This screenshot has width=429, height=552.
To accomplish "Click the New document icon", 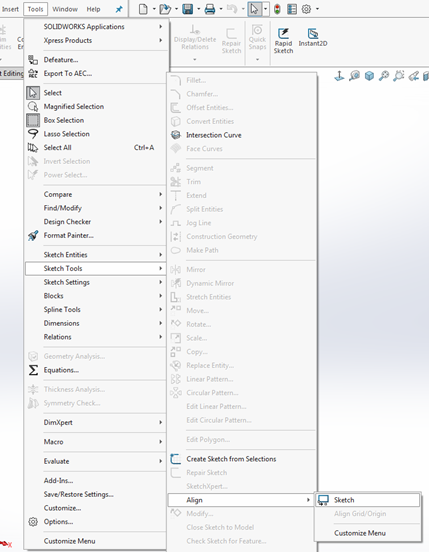I will point(143,9).
